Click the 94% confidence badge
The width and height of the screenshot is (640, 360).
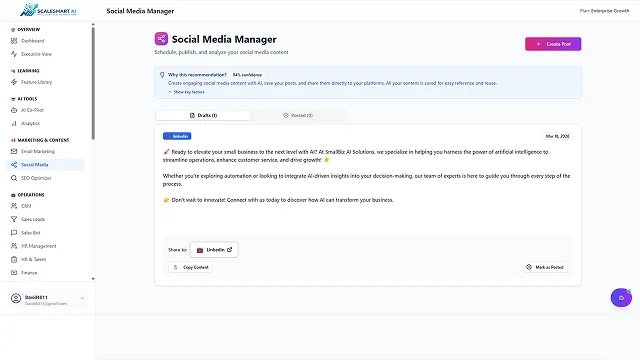247,75
